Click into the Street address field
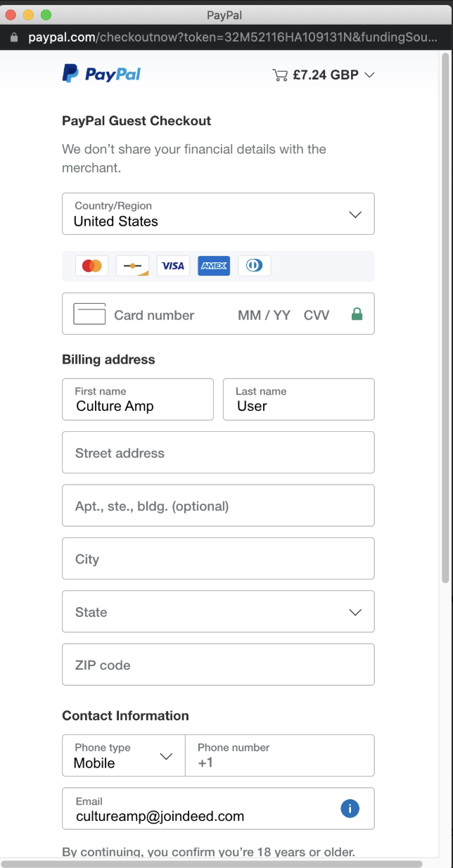The width and height of the screenshot is (453, 868). coord(218,452)
